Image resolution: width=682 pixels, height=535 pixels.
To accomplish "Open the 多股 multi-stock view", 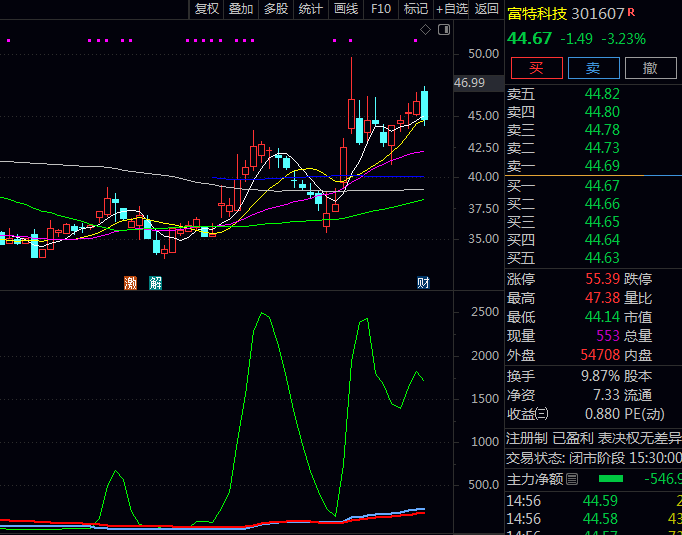I will 276,9.
